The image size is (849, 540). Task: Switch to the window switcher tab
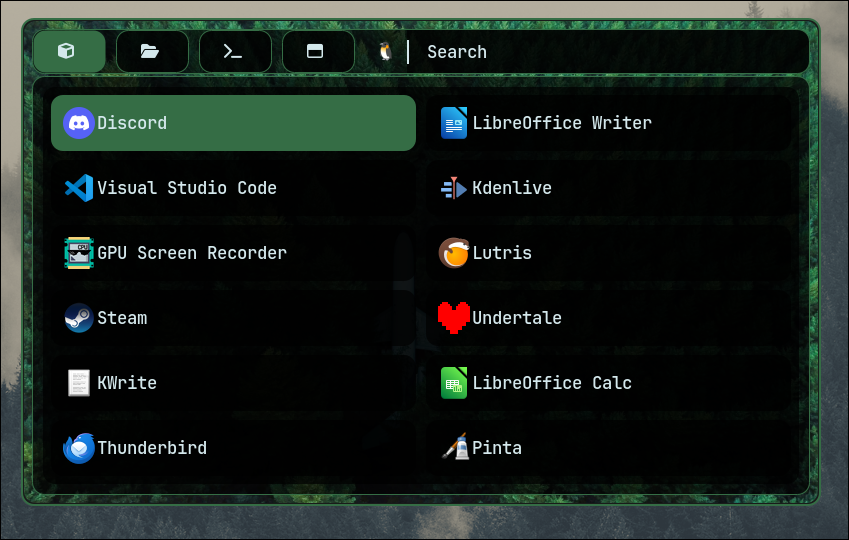(x=317, y=51)
